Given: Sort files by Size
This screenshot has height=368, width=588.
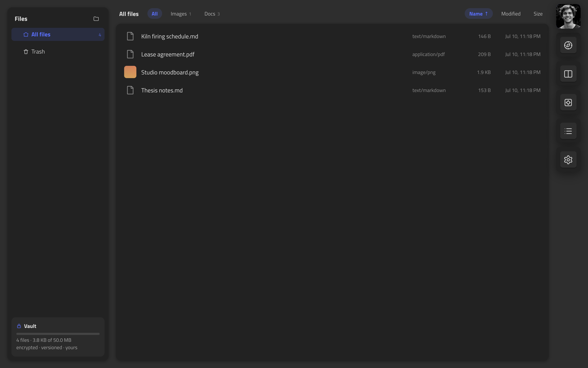Looking at the screenshot, I should pyautogui.click(x=538, y=14).
